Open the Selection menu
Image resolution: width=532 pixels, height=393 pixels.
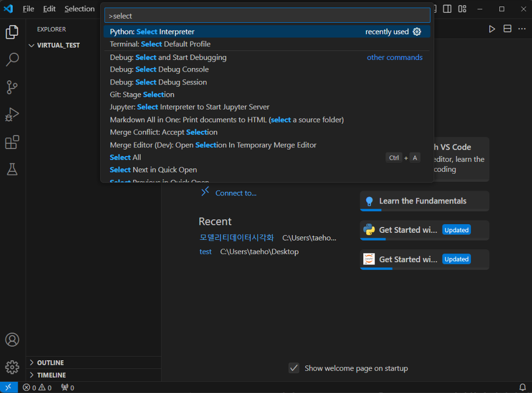[x=80, y=9]
